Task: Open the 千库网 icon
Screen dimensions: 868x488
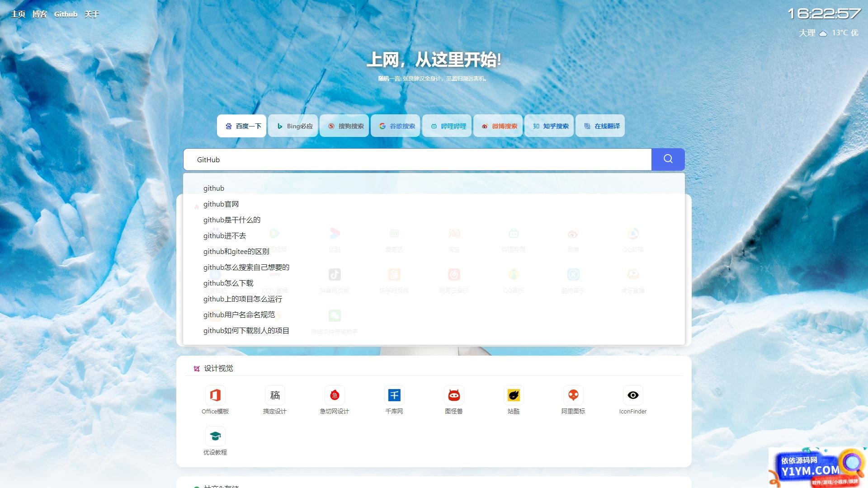Action: [x=394, y=395]
